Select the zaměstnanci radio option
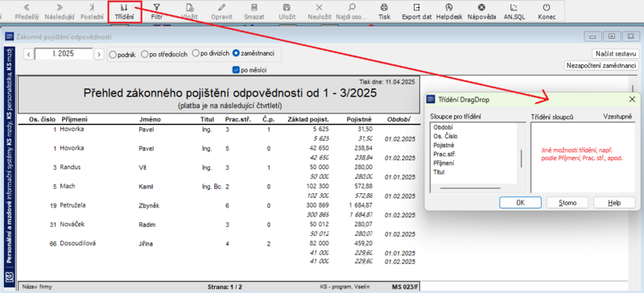The width and height of the screenshot is (644, 293). [236, 53]
